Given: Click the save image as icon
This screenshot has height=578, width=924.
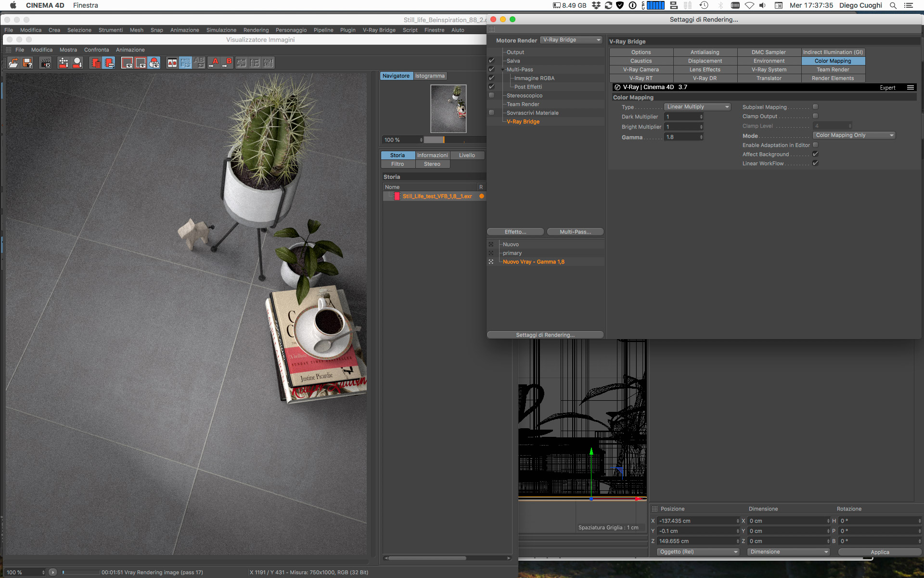Looking at the screenshot, I should 27,63.
